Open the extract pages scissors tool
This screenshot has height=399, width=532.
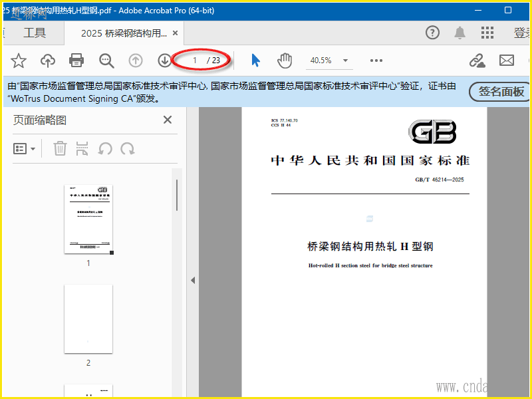[x=82, y=148]
